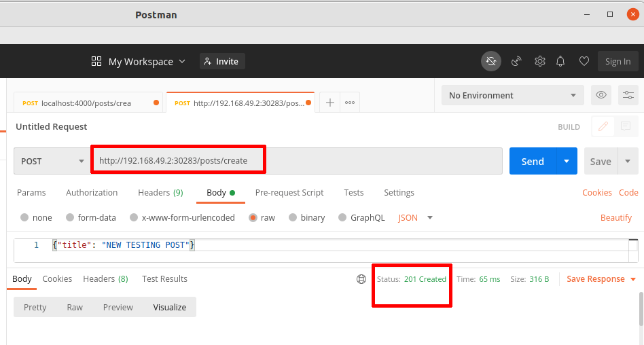Image resolution: width=644 pixels, height=345 pixels.
Task: Expand the Save button dropdown arrow
Action: coord(628,161)
